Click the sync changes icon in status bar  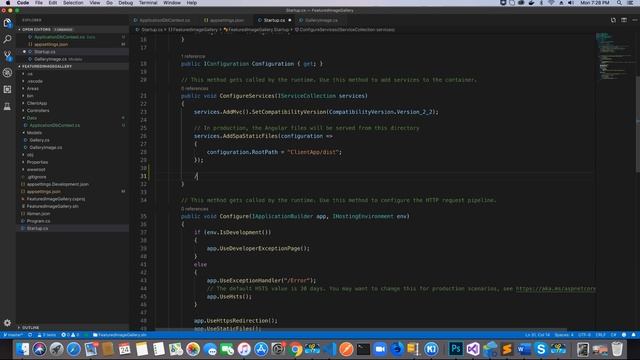click(x=30, y=335)
